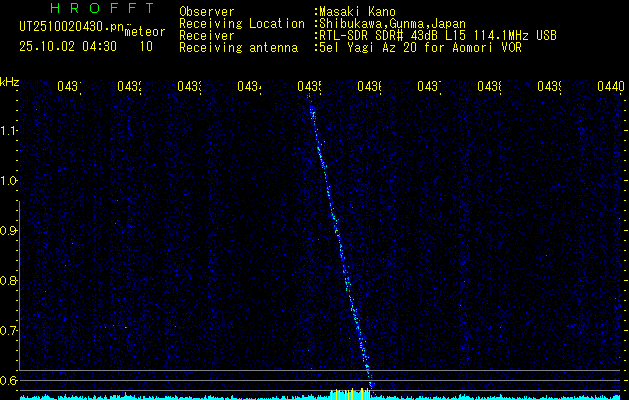Screen dimensions: 629x400
Task: Click the green meteor label
Action: click(144, 32)
